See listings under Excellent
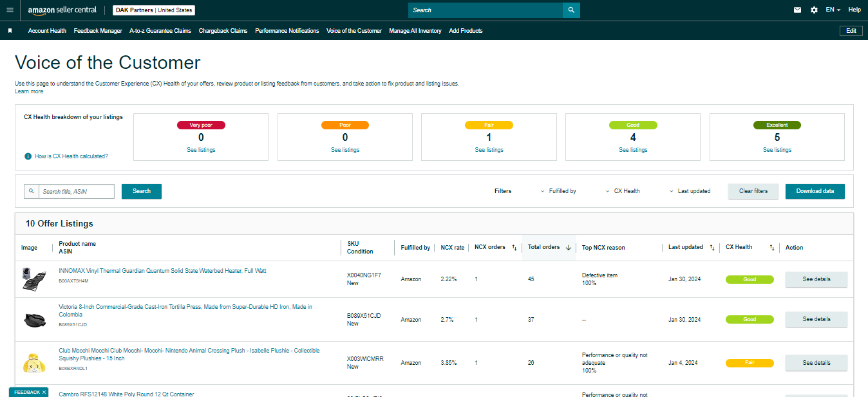This screenshot has width=868, height=397. (x=777, y=150)
